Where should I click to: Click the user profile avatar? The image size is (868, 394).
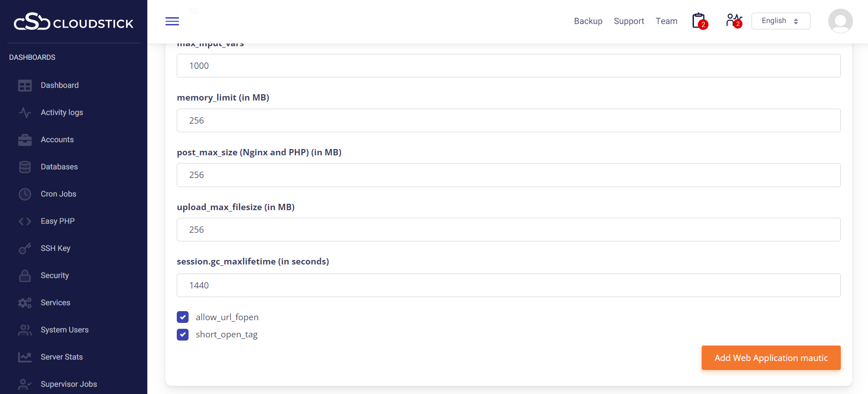click(x=840, y=21)
